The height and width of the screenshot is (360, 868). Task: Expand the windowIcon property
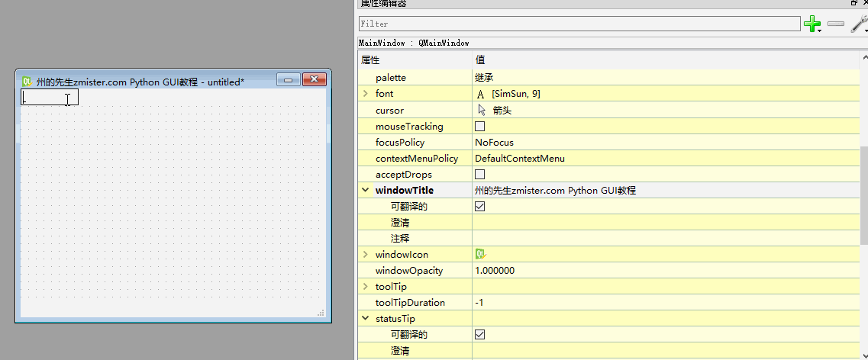(x=366, y=255)
